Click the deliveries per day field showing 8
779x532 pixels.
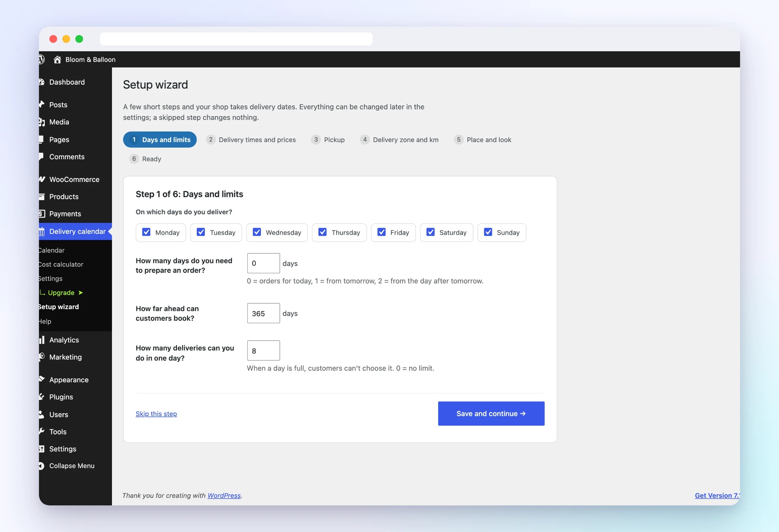264,351
